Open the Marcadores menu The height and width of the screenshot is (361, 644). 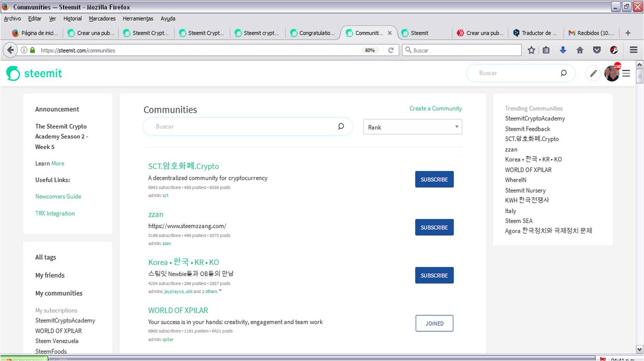102,19
